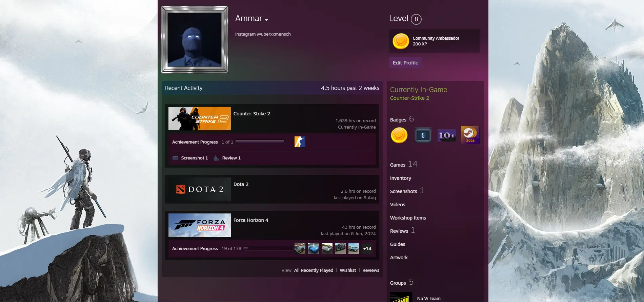This screenshot has width=644, height=302.
Task: Open the Na'Vi Team group link
Action: tap(429, 299)
